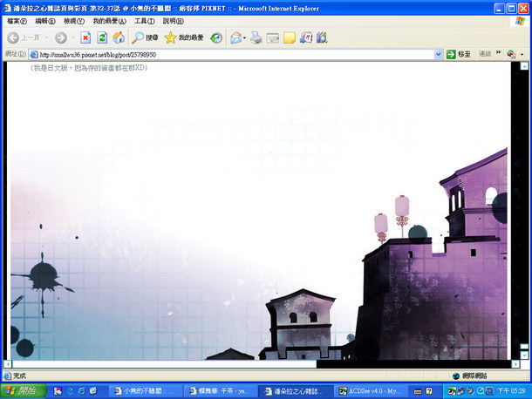Click the Windows 開始 Start button

tap(24, 391)
